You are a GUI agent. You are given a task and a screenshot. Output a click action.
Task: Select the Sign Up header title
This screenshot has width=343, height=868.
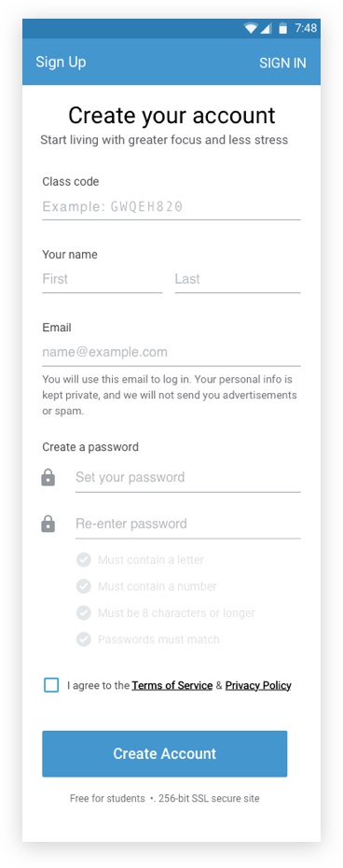(x=61, y=62)
